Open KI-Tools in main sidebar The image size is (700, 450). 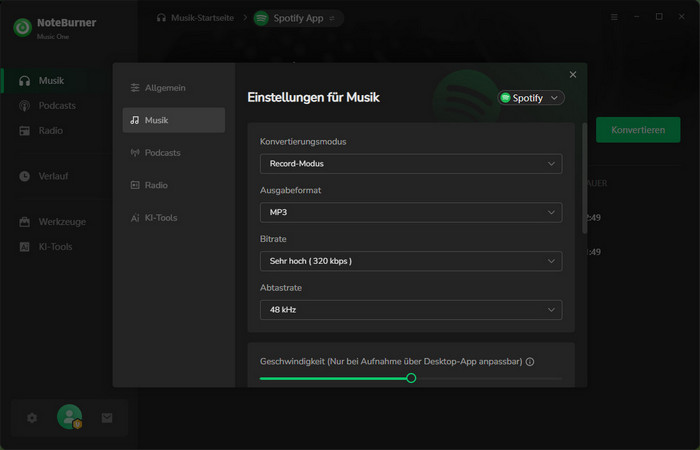(45, 247)
